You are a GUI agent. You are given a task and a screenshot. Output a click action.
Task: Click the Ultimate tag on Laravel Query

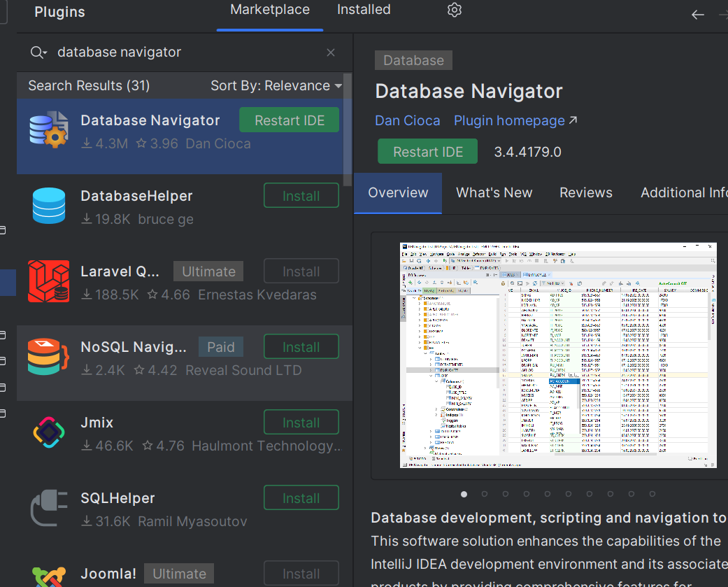pyautogui.click(x=208, y=271)
